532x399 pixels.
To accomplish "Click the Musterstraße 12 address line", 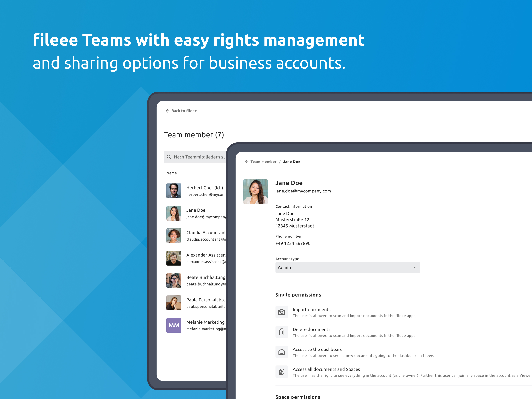I will tap(292, 220).
